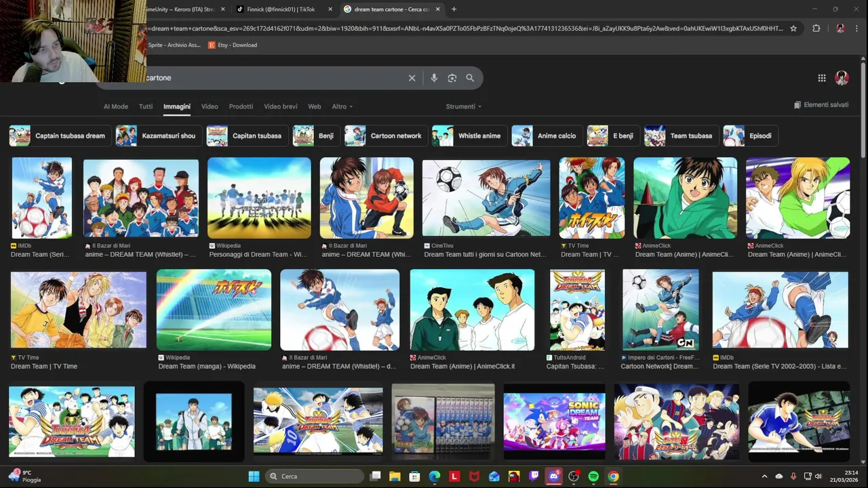Open Twitch app from taskbar
This screenshot has height=488, width=868.
[534, 476]
